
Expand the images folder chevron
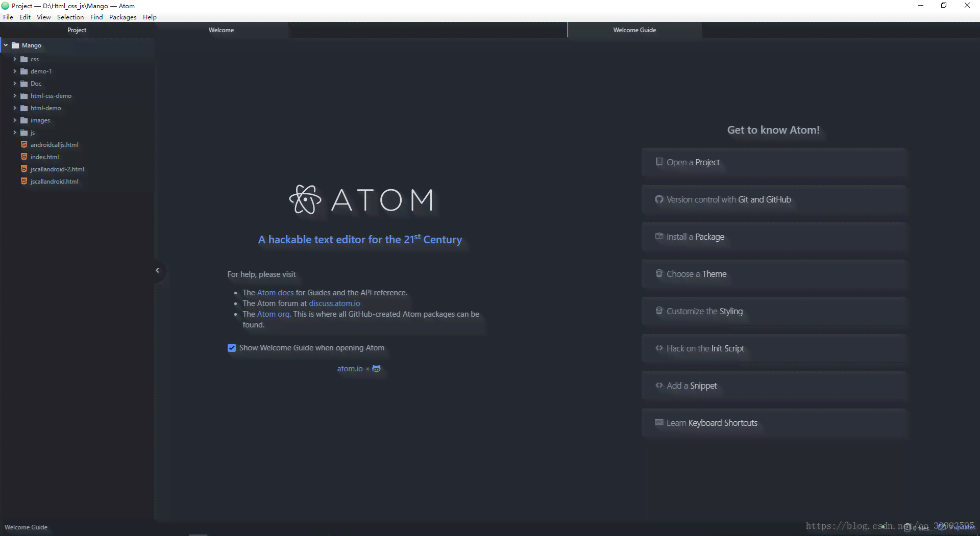(x=15, y=120)
